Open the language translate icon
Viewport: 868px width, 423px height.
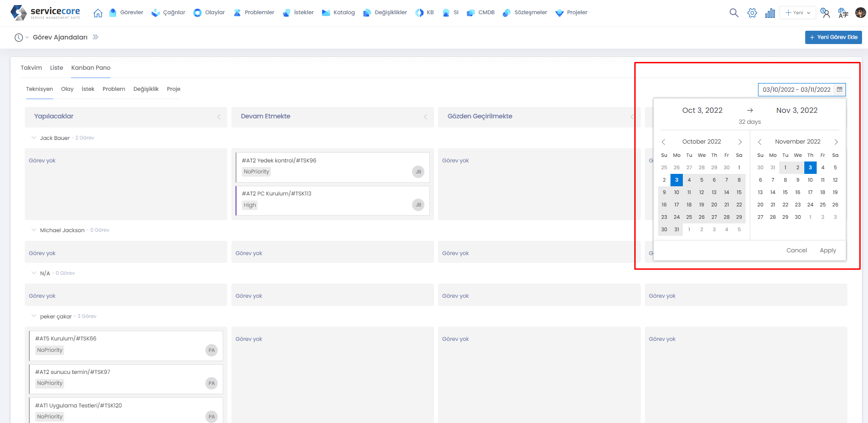(843, 13)
